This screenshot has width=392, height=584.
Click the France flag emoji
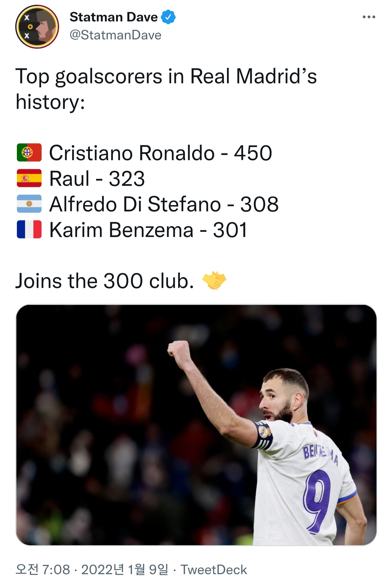[29, 229]
